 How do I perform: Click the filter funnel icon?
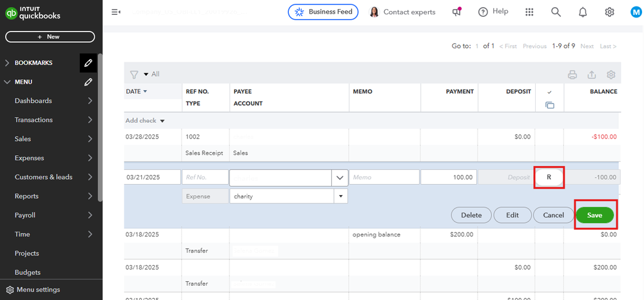134,75
